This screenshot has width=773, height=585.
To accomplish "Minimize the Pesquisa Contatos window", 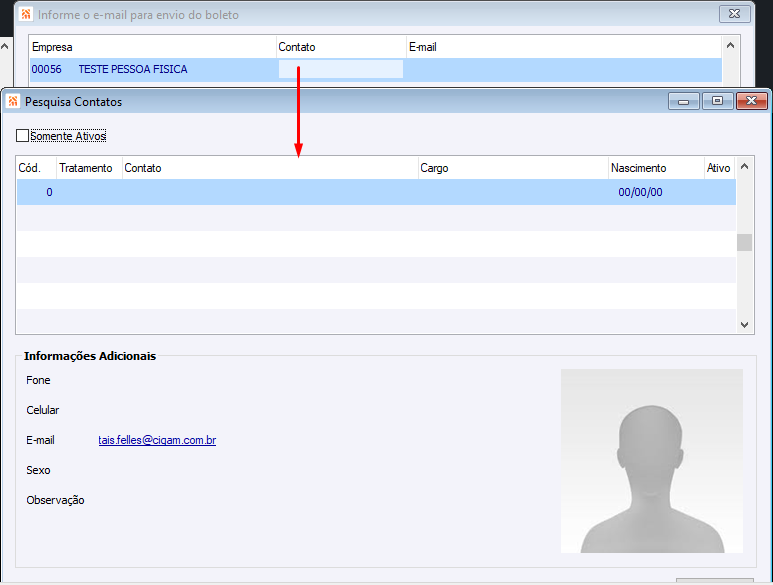I will (683, 101).
